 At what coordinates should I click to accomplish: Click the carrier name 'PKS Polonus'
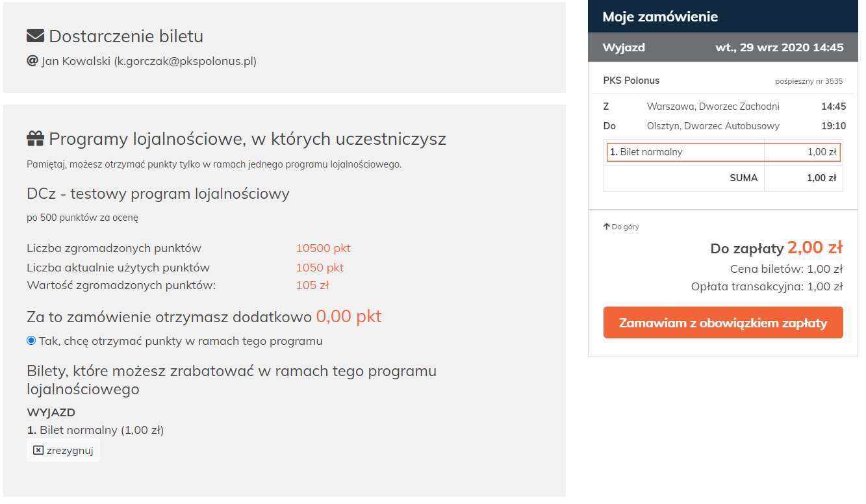click(631, 81)
